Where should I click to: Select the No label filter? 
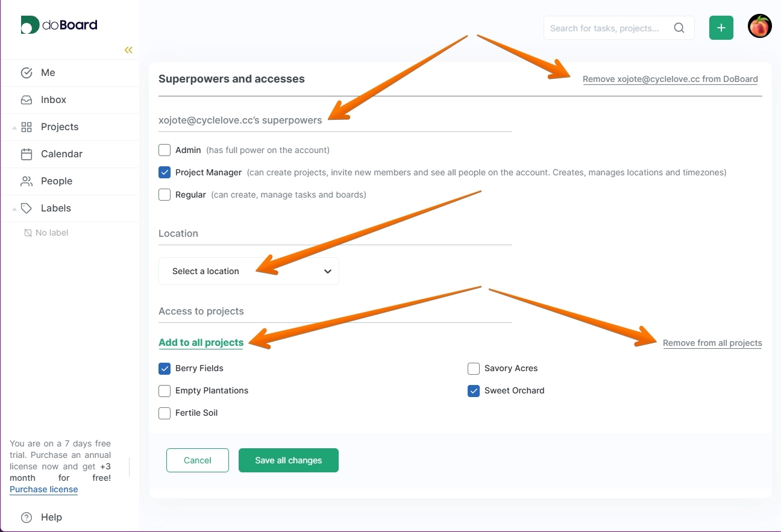click(52, 233)
